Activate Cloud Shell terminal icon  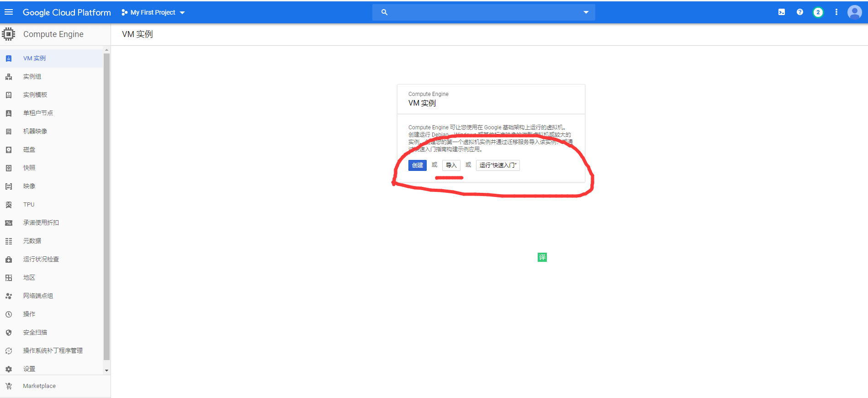[782, 12]
